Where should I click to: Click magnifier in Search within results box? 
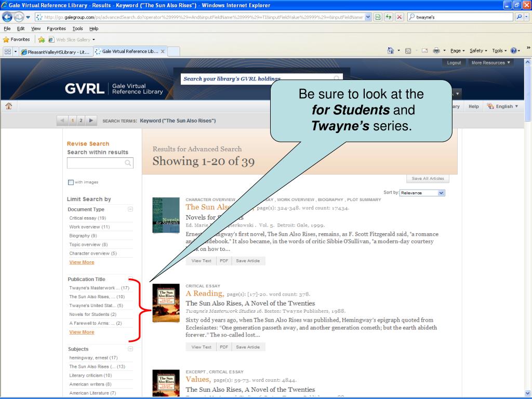[x=128, y=163]
